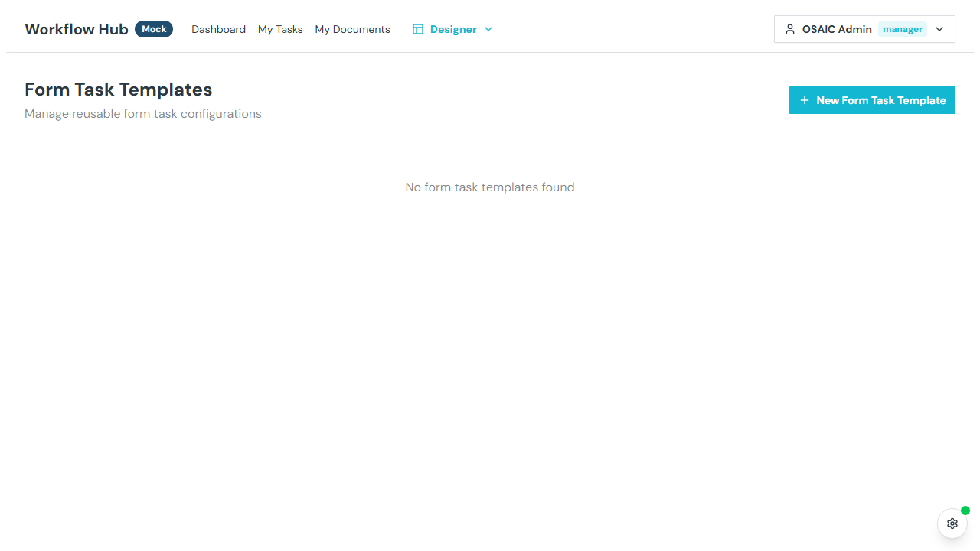Click the No form task templates found text
This screenshot has height=551, width=980.
tap(490, 187)
